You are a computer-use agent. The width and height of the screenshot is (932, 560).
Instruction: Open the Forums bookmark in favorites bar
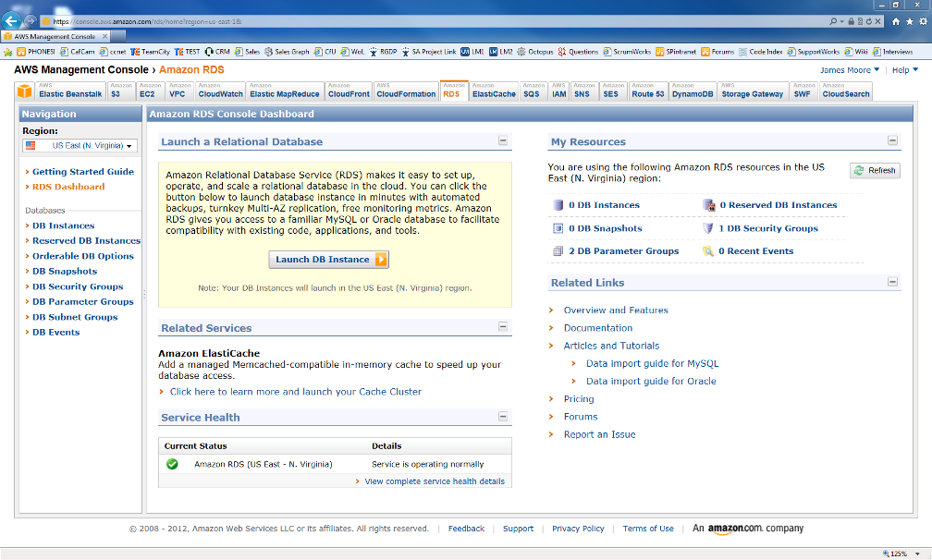pos(717,52)
